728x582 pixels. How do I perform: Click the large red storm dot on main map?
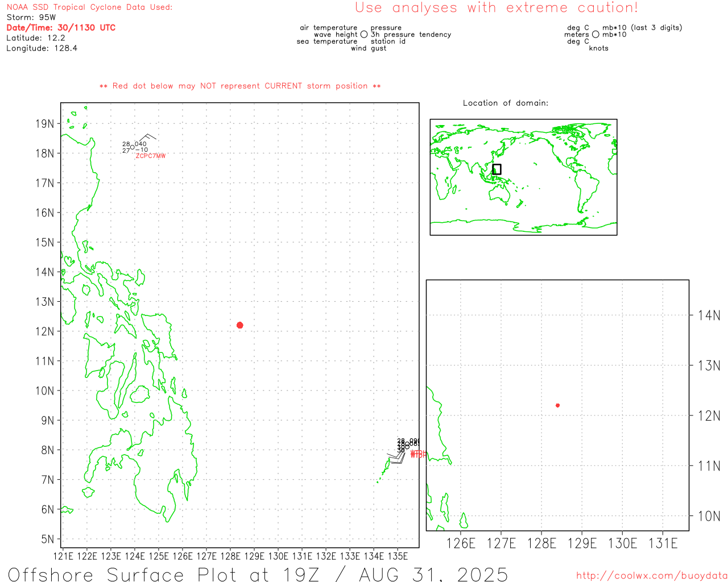[x=240, y=325]
